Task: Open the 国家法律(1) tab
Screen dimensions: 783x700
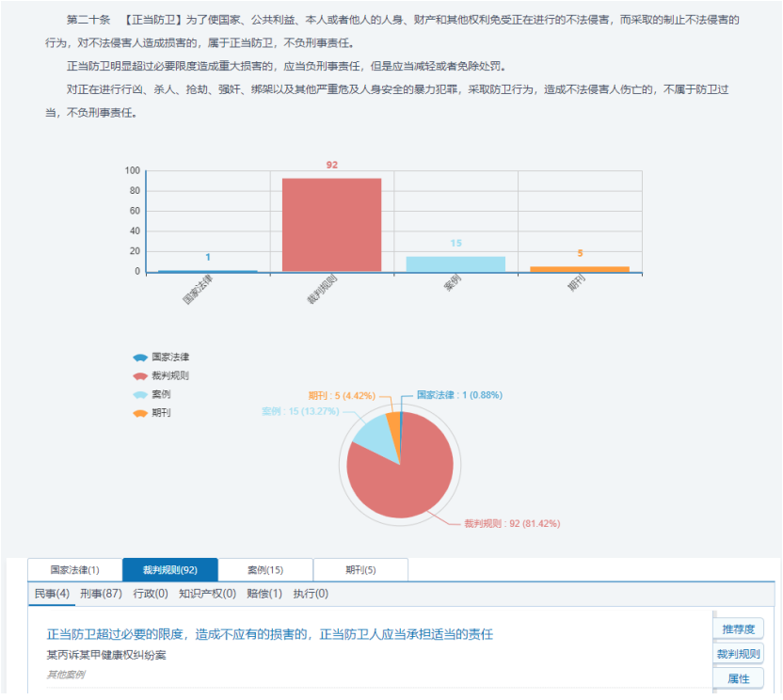Action: click(x=75, y=569)
